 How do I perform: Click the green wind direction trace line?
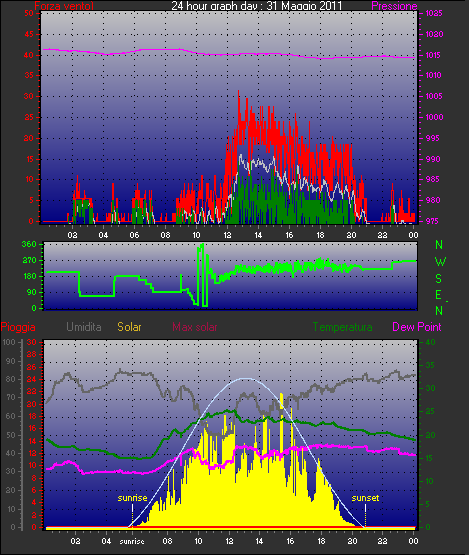(231, 275)
